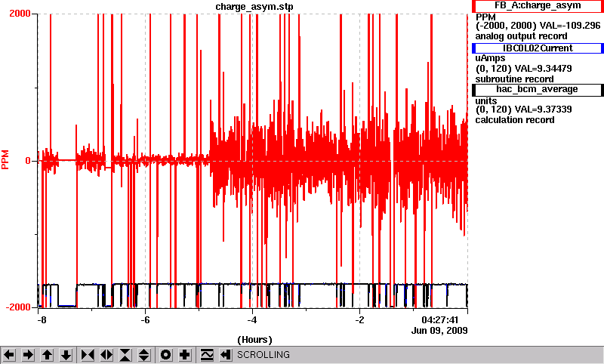Click the 0 y-axis label
This screenshot has height=364, width=604.
pos(28,161)
